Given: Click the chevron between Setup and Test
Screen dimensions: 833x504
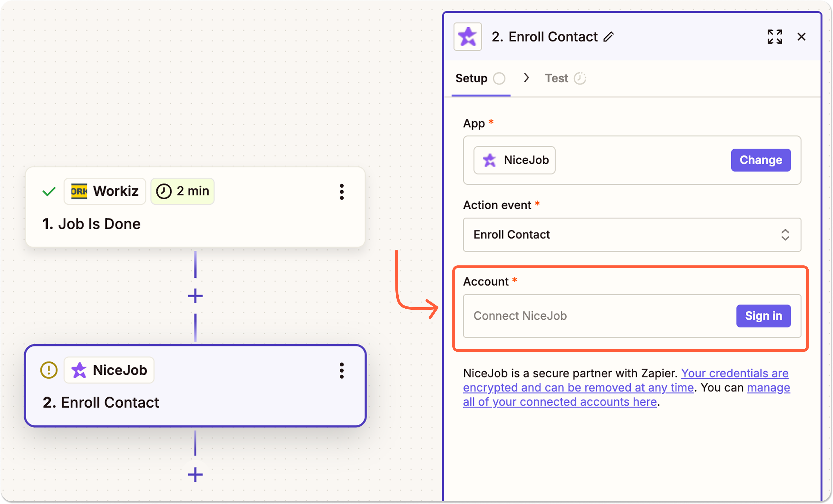Looking at the screenshot, I should 526,78.
